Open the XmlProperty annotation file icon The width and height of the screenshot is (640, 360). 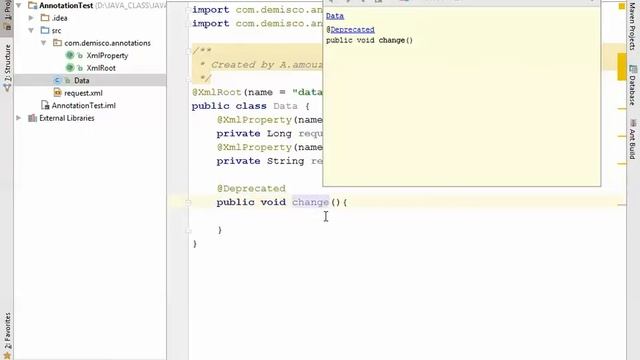point(70,55)
